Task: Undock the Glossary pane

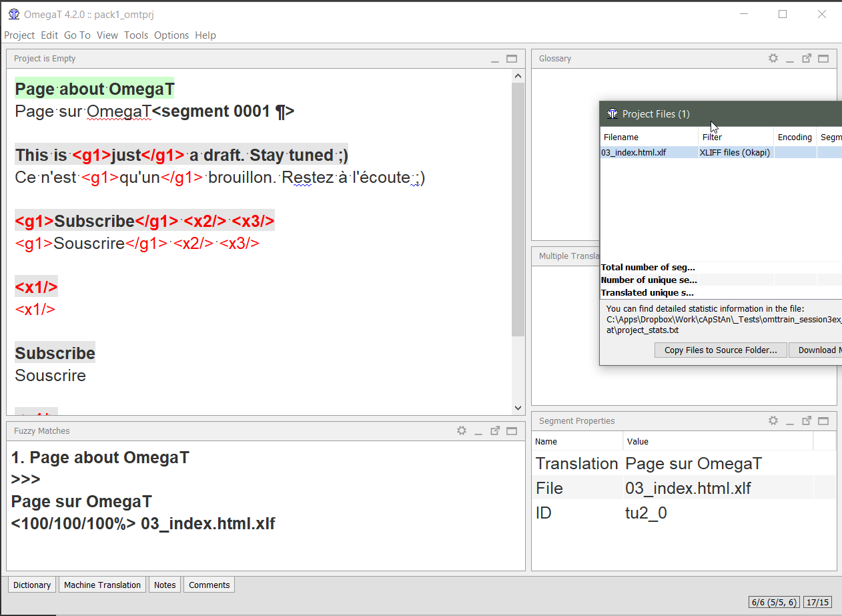Action: click(807, 58)
